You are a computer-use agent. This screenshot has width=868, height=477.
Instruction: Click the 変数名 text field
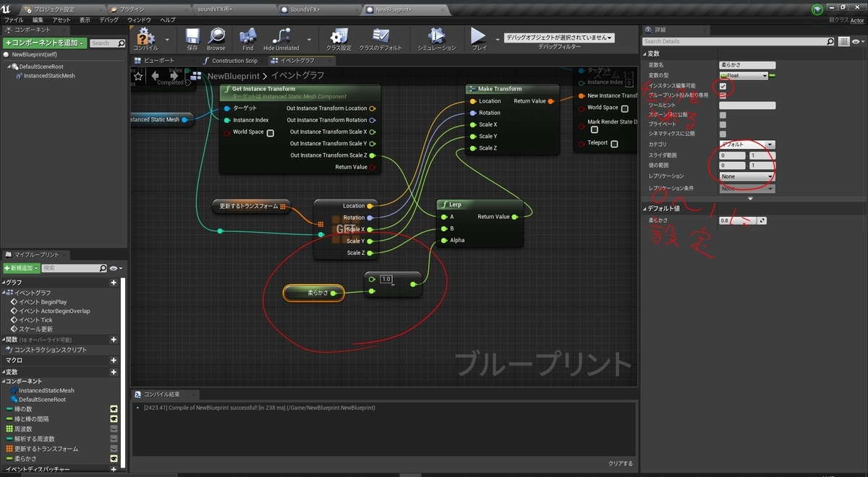pos(747,66)
